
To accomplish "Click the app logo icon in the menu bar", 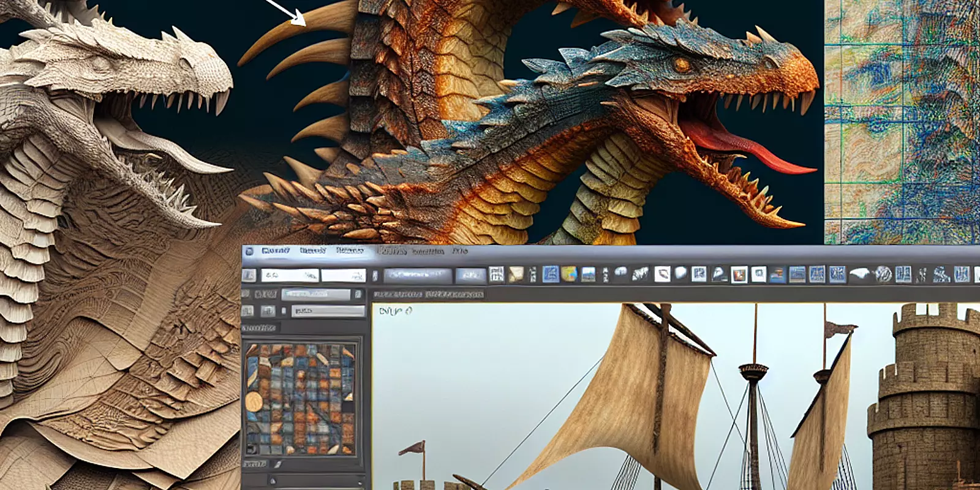I will (248, 251).
